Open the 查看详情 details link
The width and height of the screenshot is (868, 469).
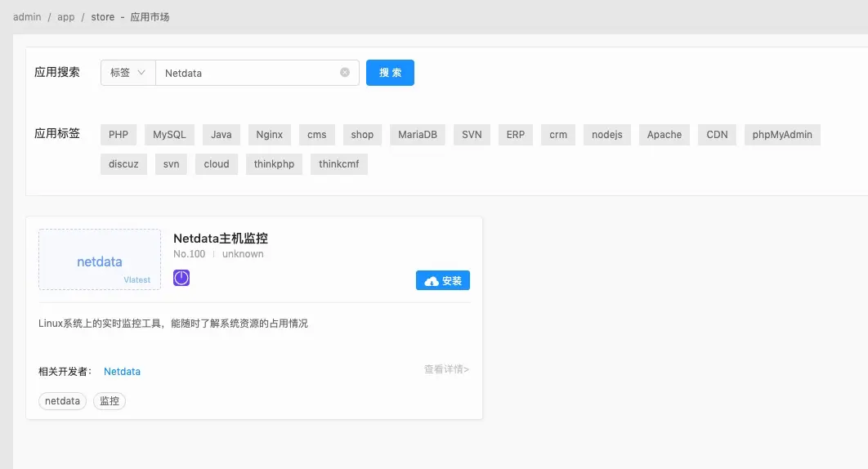pos(446,369)
